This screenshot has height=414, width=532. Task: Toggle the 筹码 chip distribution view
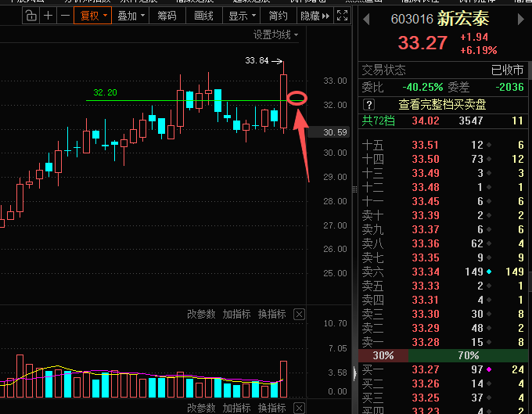(x=167, y=16)
